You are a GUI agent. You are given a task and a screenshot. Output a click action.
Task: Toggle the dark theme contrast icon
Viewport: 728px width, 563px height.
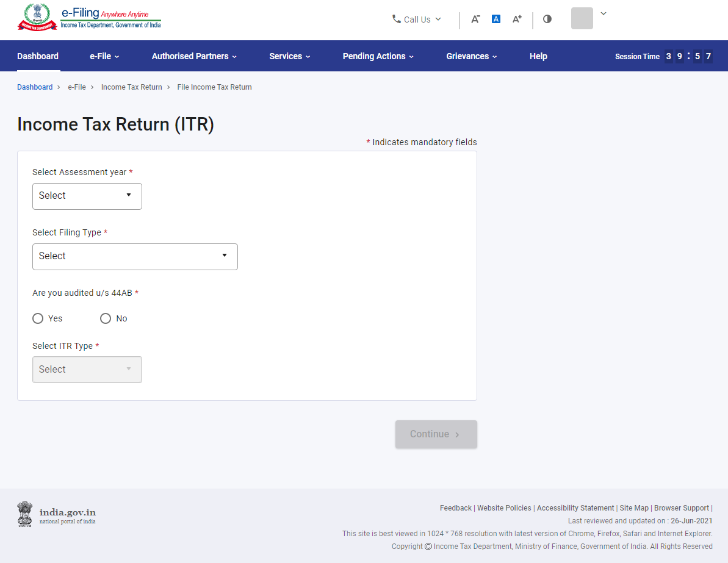547,19
